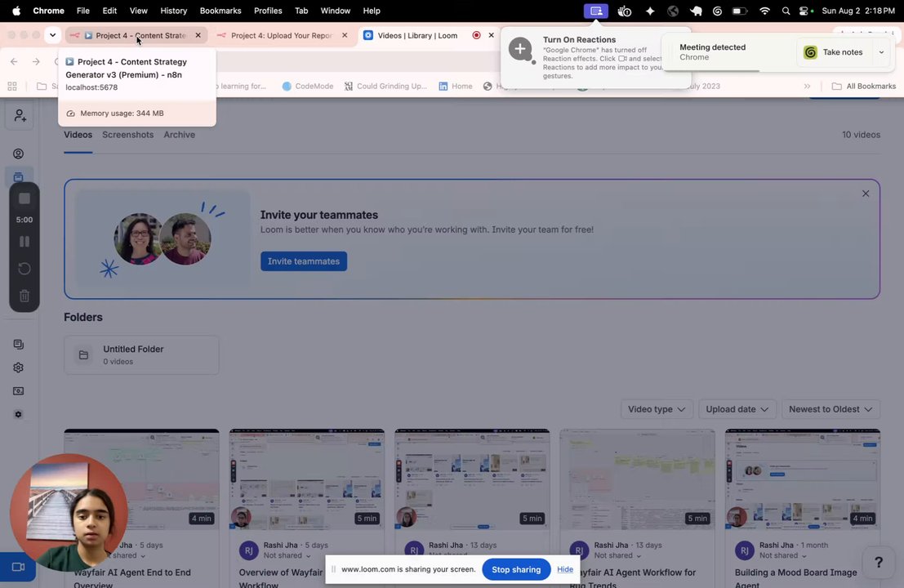Open the LinkedIn Home bookmark
The image size is (904, 588).
[456, 86]
